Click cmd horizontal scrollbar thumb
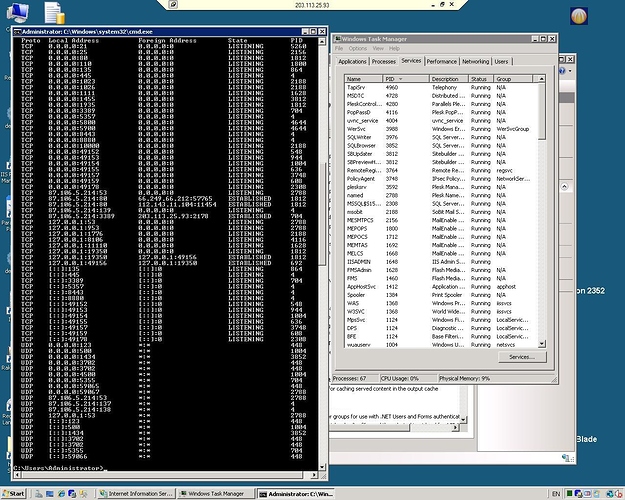 [162, 475]
